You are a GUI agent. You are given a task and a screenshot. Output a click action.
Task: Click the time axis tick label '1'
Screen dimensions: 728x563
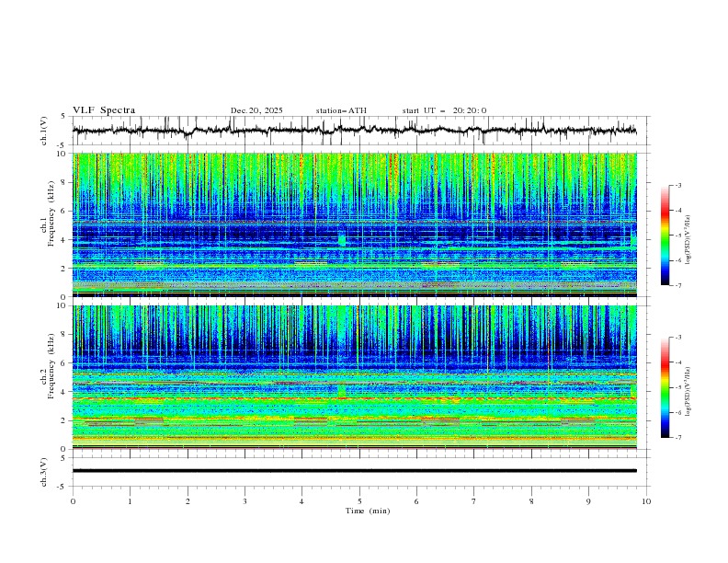click(x=130, y=501)
